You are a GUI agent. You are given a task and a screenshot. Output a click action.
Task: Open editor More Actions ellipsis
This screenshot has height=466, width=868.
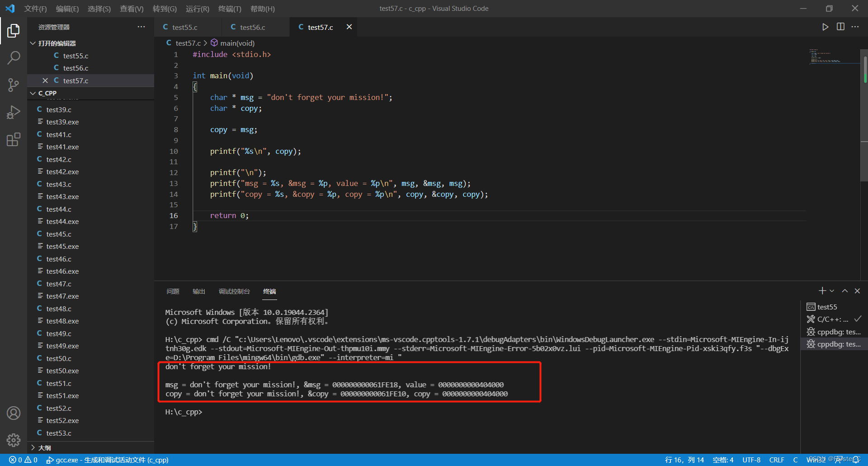click(x=855, y=27)
